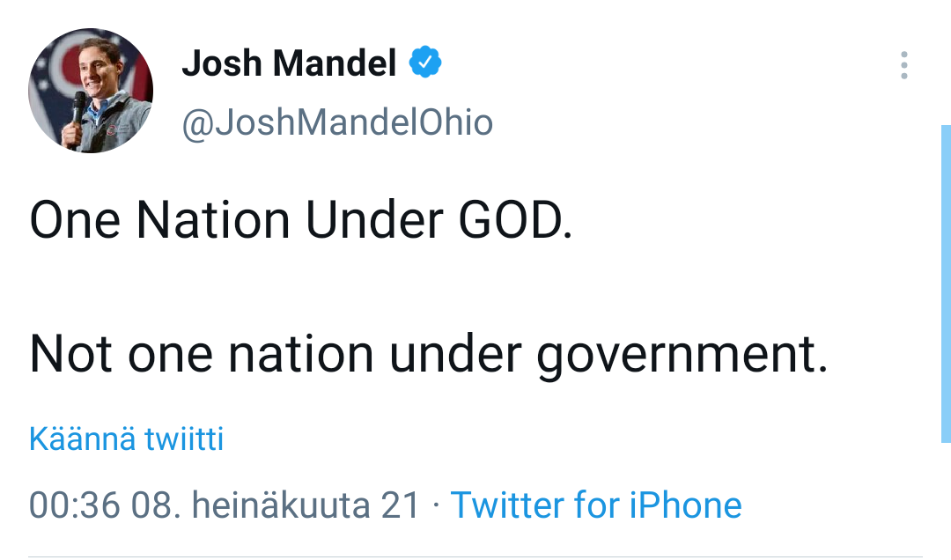
Task: Open the Twitter for iPhone source link
Action: pos(596,505)
